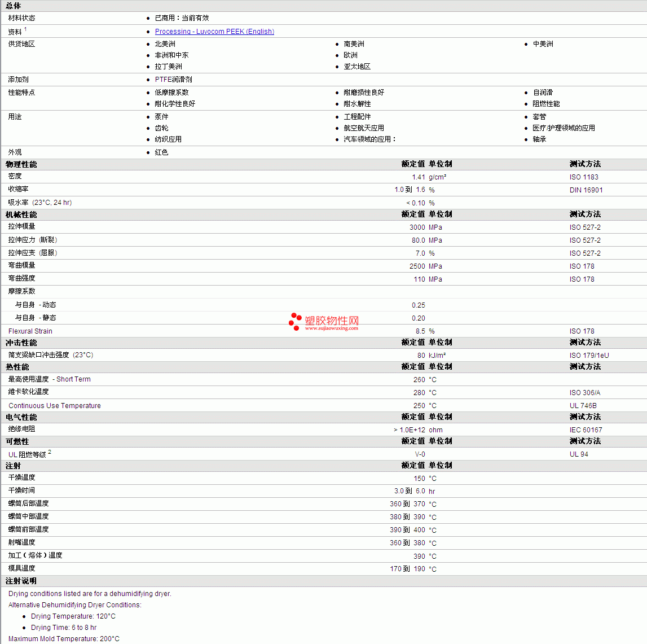This screenshot has height=644, width=647.
Task: Click the UL 94 test method cell
Action: (x=579, y=454)
